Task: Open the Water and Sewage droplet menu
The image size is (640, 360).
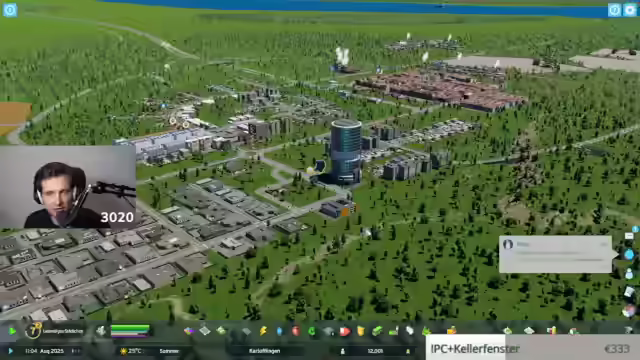Action: tap(280, 331)
